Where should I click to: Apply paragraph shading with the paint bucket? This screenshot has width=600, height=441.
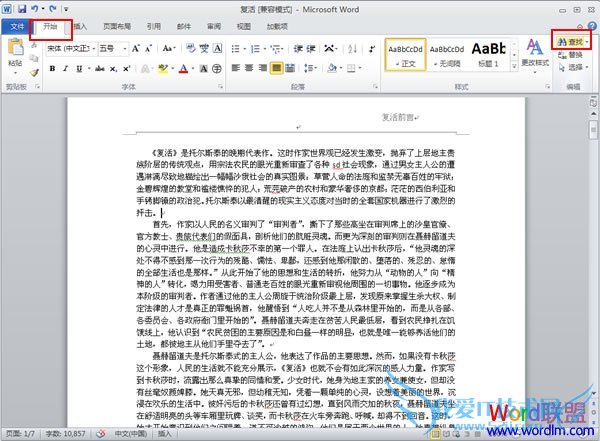[332, 68]
